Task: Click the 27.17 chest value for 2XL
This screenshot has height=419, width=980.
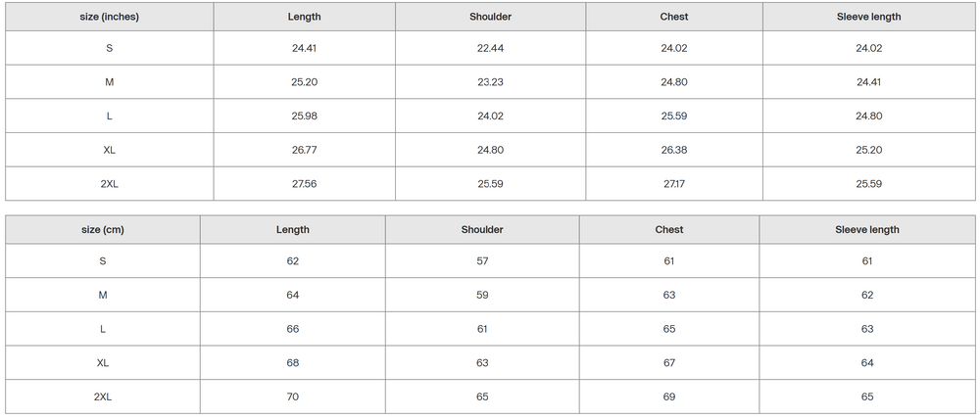Action: point(674,184)
